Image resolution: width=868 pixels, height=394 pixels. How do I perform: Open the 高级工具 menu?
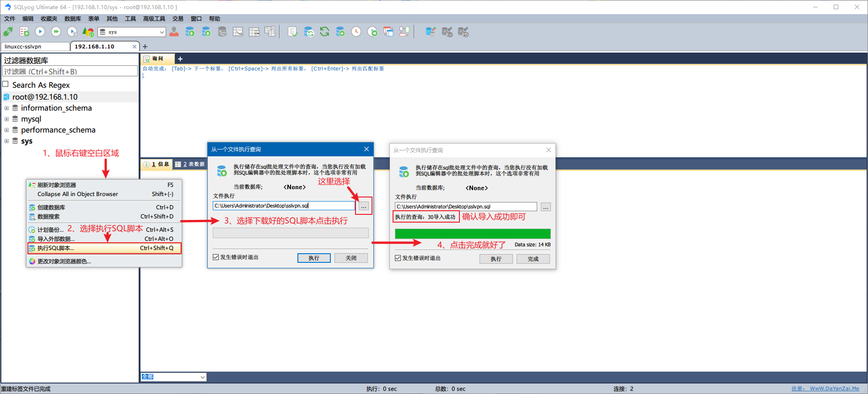(x=154, y=19)
